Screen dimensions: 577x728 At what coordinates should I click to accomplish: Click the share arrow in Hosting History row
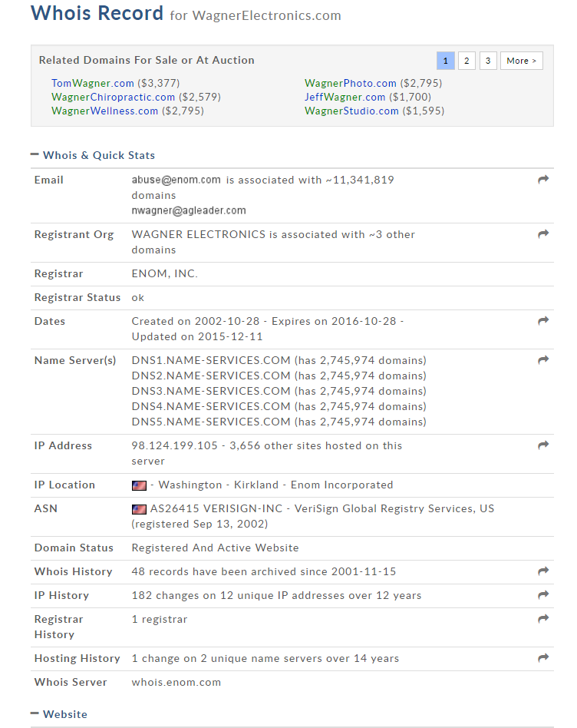pyautogui.click(x=543, y=658)
